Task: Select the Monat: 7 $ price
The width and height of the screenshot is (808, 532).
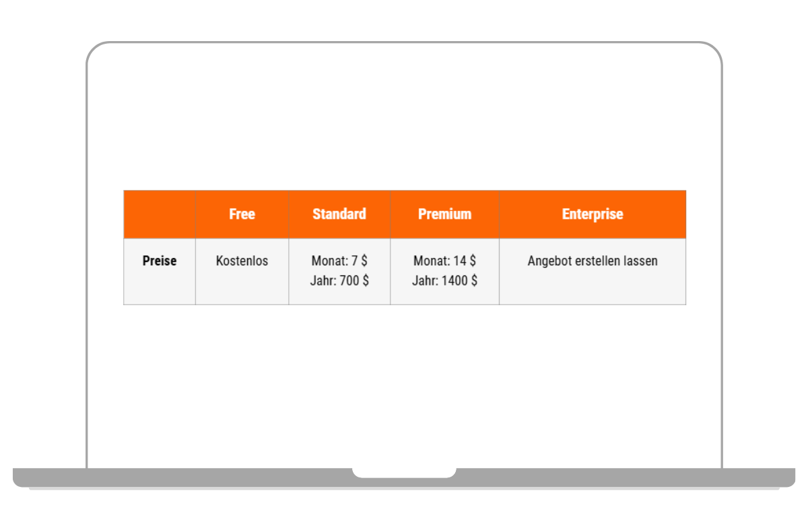Action: (339, 261)
